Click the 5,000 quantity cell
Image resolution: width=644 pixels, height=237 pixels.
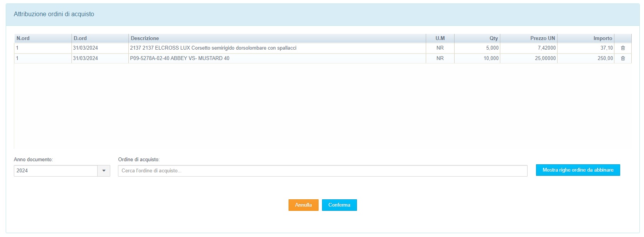(x=492, y=48)
